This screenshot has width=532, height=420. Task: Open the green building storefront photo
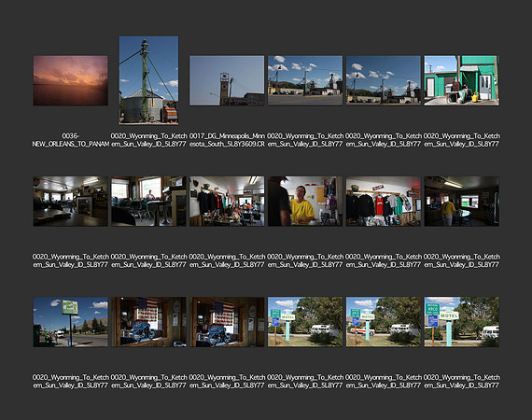pos(461,80)
